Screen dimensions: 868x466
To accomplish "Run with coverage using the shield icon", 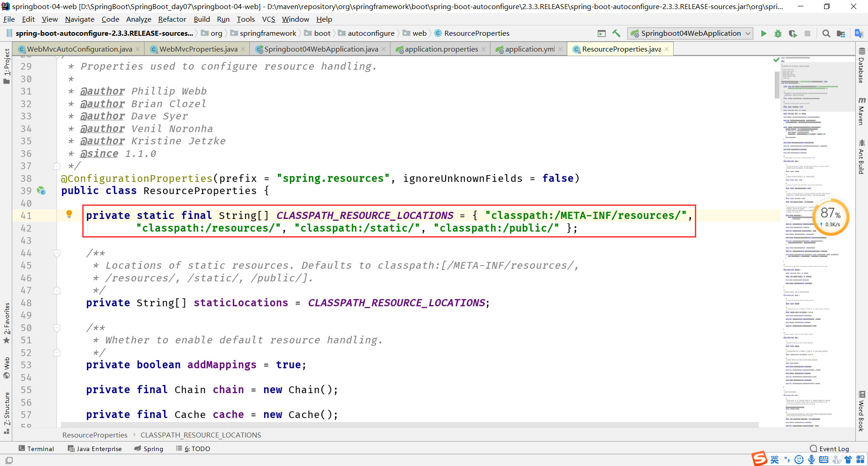I will 793,33.
